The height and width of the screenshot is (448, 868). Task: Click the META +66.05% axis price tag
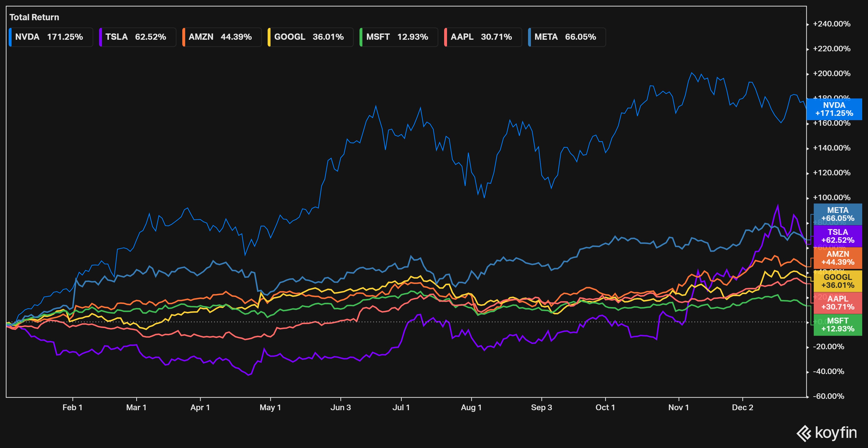pos(838,214)
